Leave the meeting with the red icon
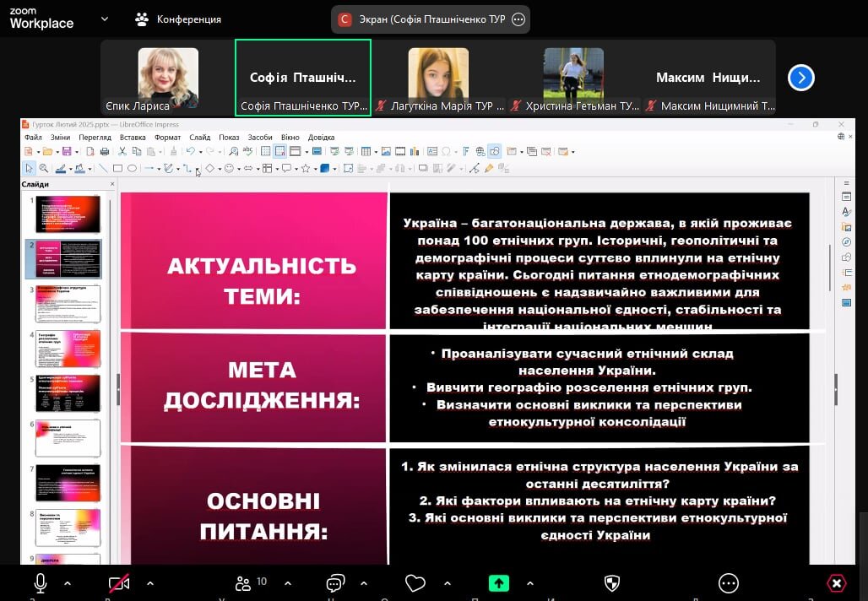Viewport: 868px width, 601px height. coord(836,583)
